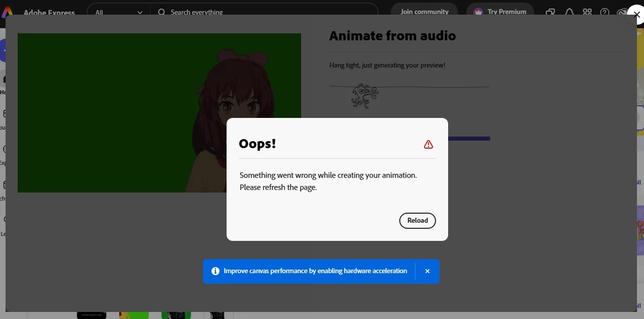
Task: Click the Adobe Express logo
Action: coord(8,12)
